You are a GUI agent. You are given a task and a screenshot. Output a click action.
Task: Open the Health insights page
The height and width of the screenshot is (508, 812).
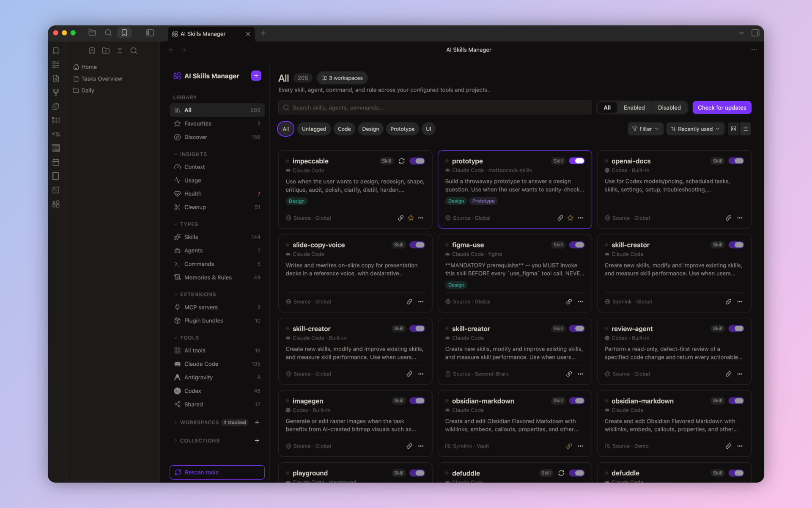point(217,193)
